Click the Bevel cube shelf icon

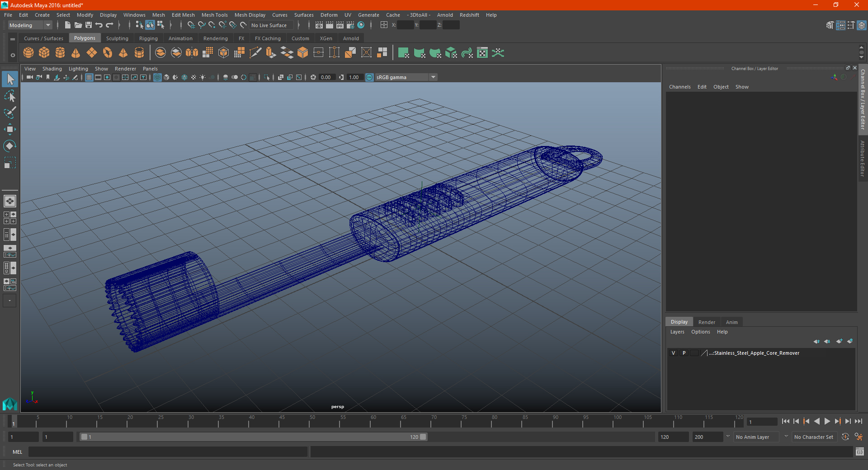coord(303,53)
